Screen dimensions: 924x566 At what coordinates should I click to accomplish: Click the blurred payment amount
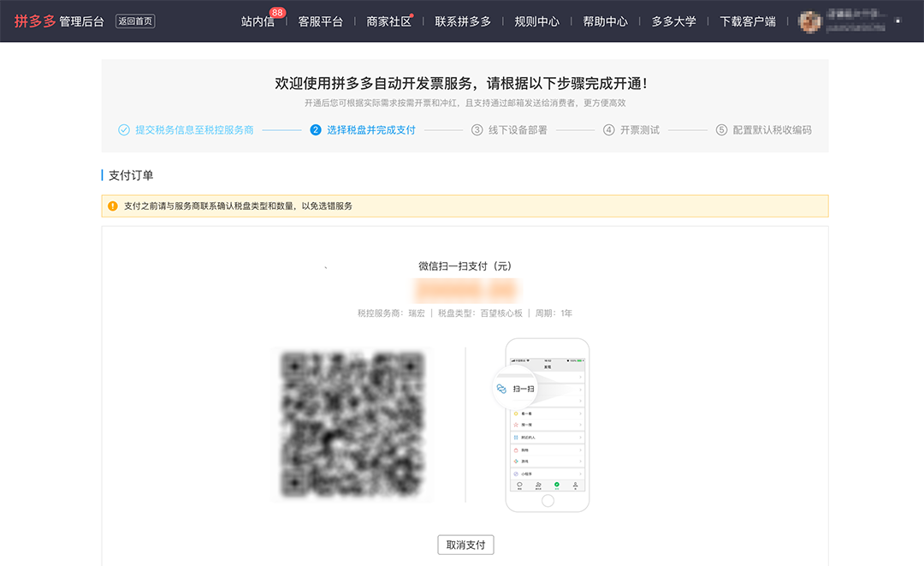[x=465, y=290]
